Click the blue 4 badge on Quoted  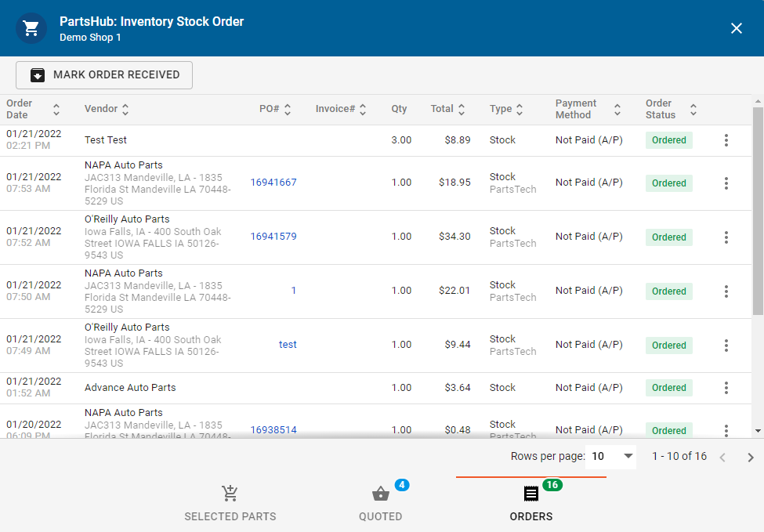click(402, 485)
